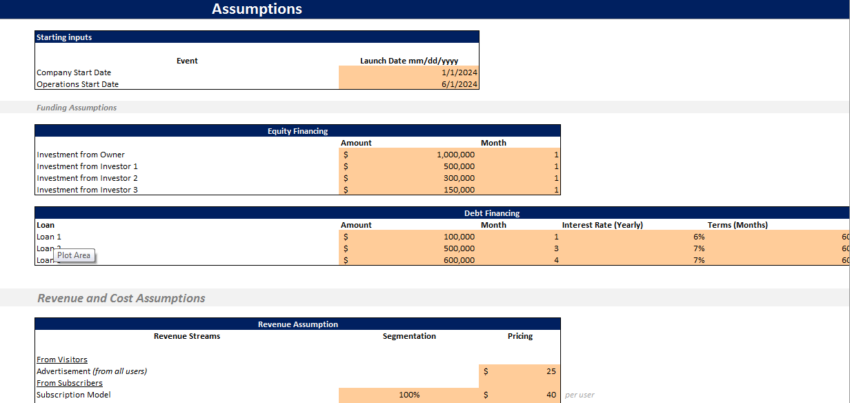Click the Terms (Months) column header
This screenshot has height=403, width=850.
(737, 225)
